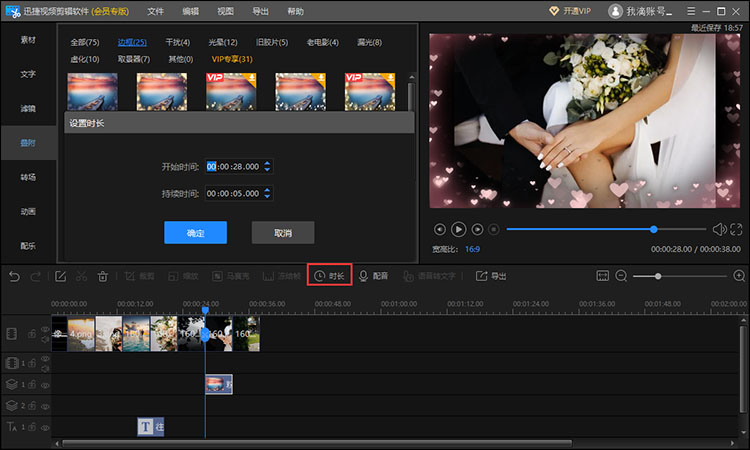Lock the main video track
Image resolution: width=750 pixels, height=450 pixels.
[x=32, y=333]
